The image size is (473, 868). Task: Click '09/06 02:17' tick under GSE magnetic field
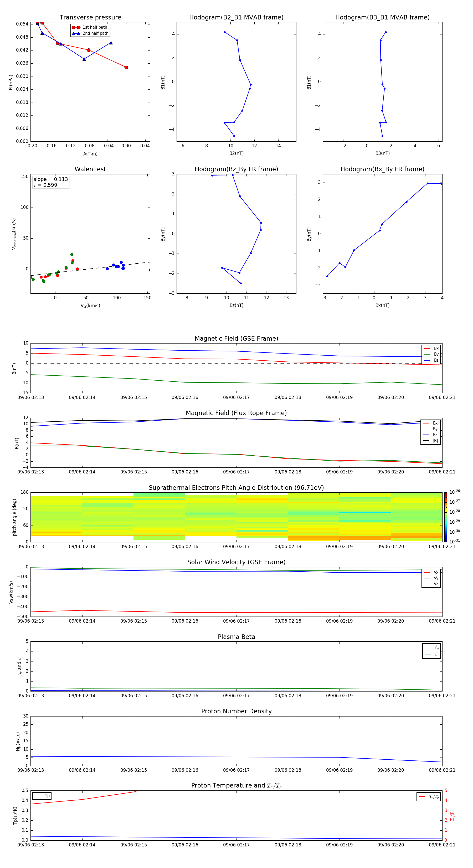[x=236, y=398]
